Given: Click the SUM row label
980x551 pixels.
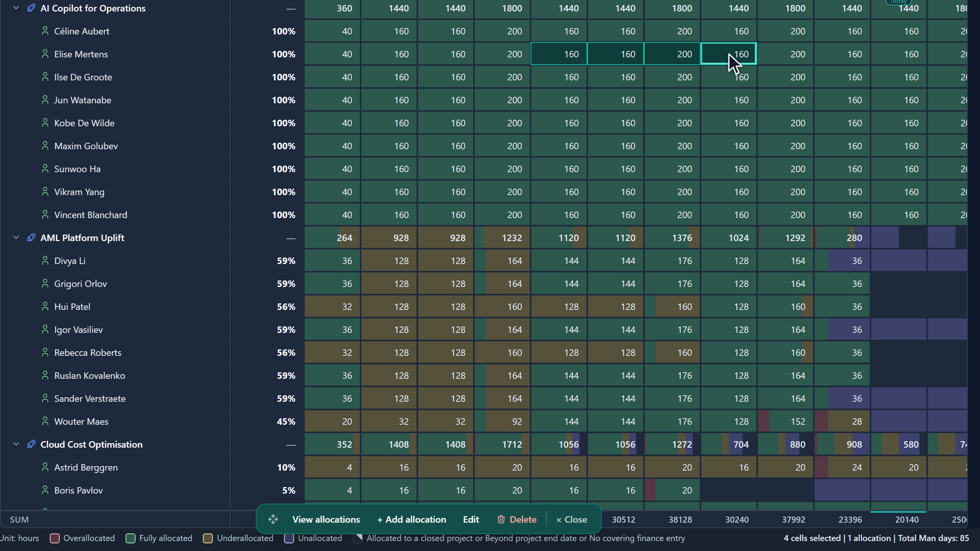Looking at the screenshot, I should click(19, 520).
